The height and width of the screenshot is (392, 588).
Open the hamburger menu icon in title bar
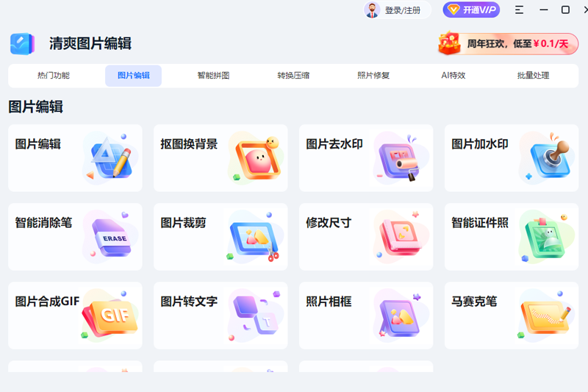(519, 10)
